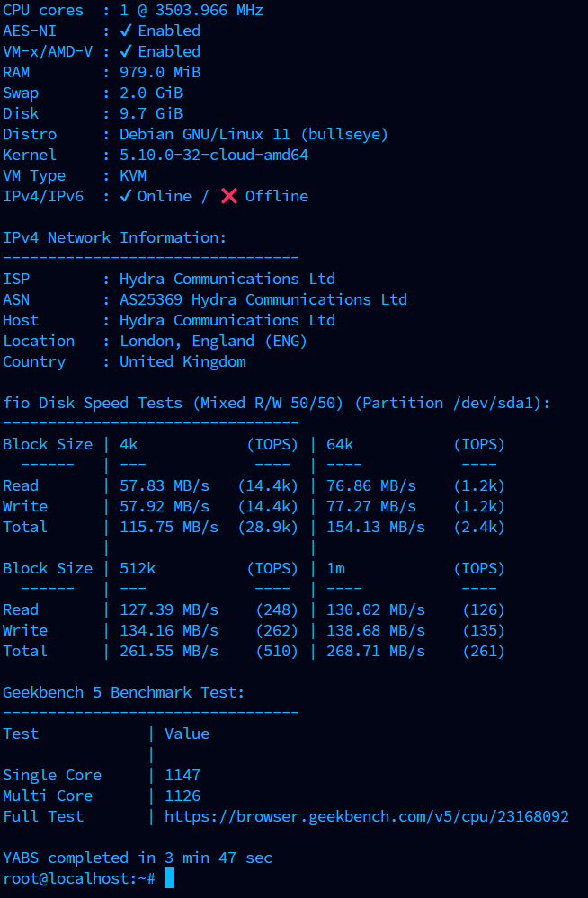This screenshot has height=898, width=588.
Task: Select ISP value 'Hydra Communications Ltd'
Action: tap(227, 279)
